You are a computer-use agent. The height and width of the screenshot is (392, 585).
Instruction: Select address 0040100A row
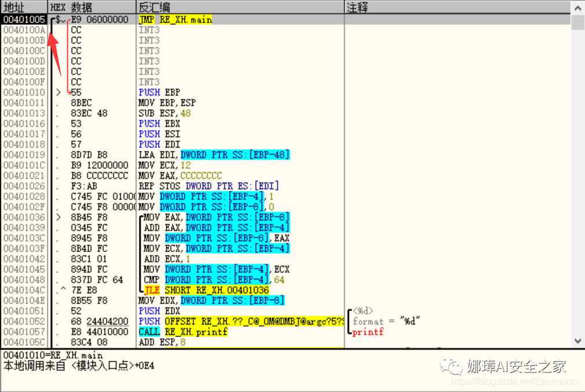(24, 30)
